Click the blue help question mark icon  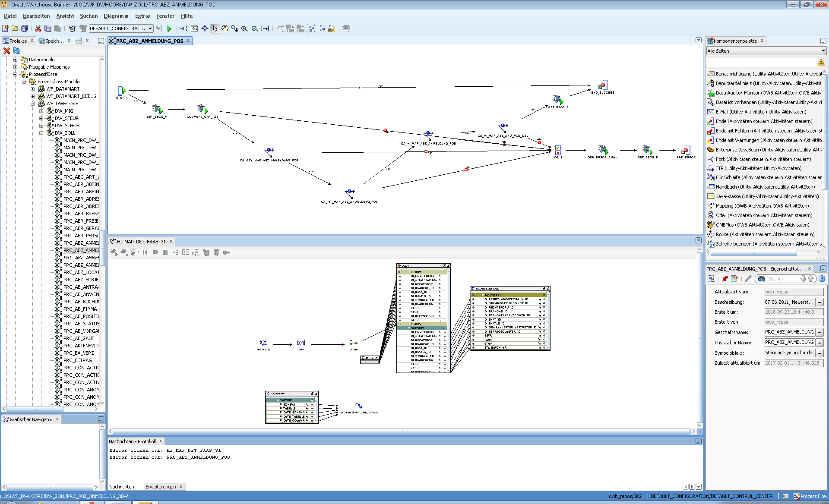822,279
